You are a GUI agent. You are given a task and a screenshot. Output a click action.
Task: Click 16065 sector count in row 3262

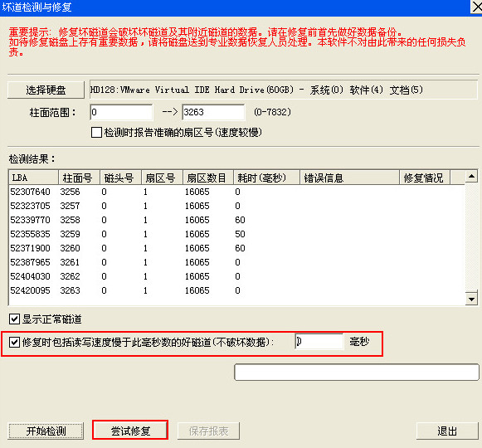coord(197,276)
